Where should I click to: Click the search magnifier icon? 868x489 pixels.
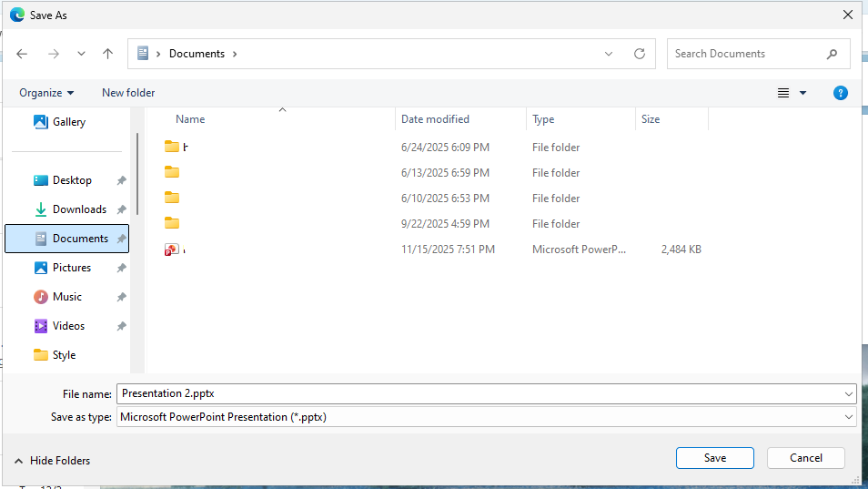832,54
